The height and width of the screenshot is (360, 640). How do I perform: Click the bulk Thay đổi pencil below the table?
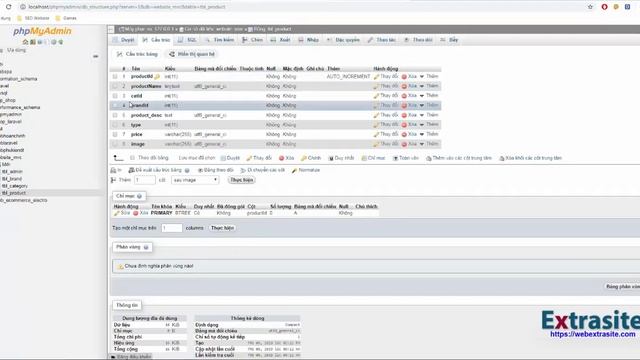click(x=249, y=158)
